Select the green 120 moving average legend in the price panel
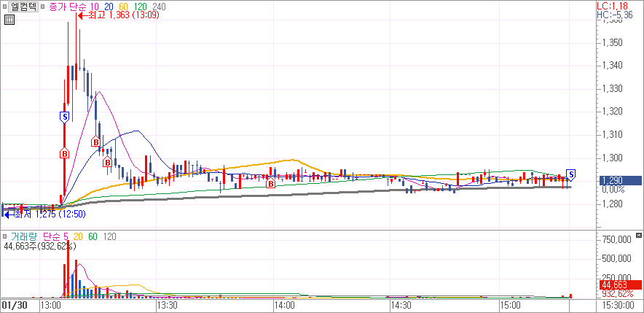This screenshot has height=313, width=644. coord(141,7)
